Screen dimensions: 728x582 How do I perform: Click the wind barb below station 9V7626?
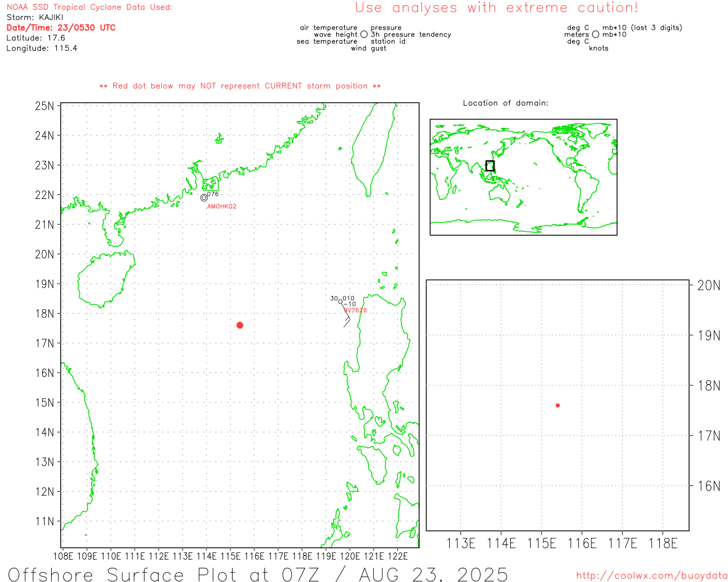[x=346, y=317]
